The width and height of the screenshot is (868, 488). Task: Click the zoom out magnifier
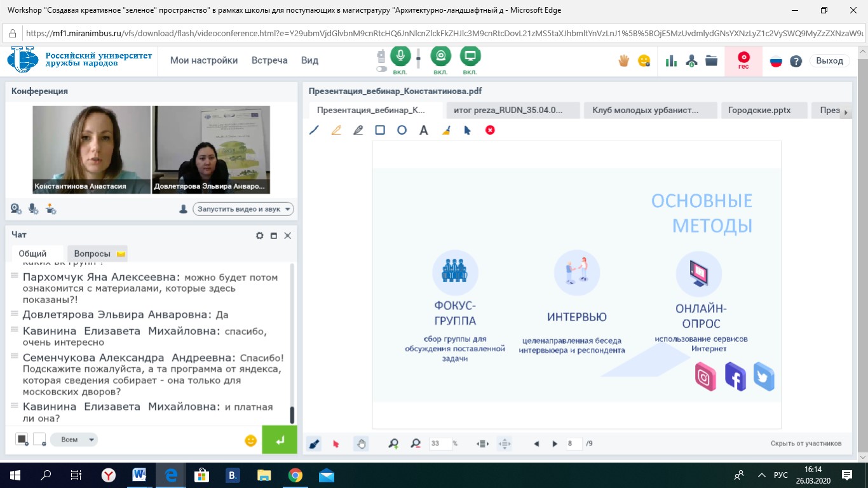coord(416,444)
